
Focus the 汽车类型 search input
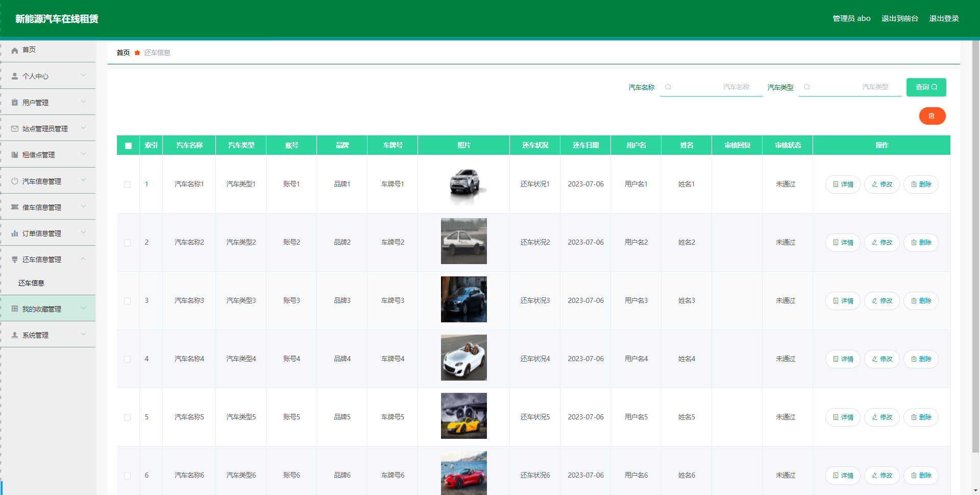[x=850, y=87]
